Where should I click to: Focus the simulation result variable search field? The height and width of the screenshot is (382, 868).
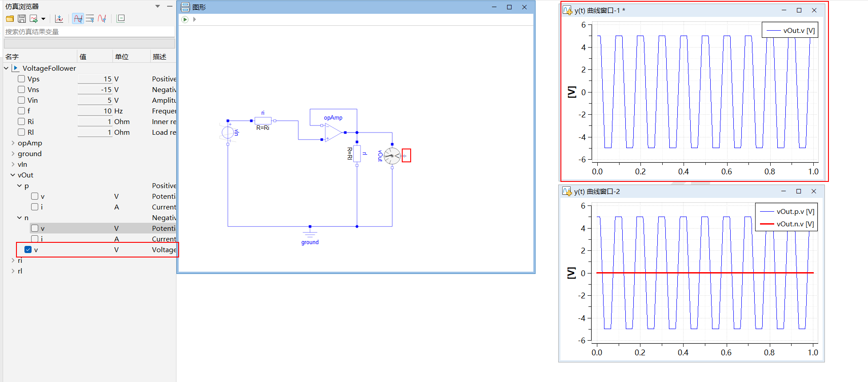click(x=89, y=32)
